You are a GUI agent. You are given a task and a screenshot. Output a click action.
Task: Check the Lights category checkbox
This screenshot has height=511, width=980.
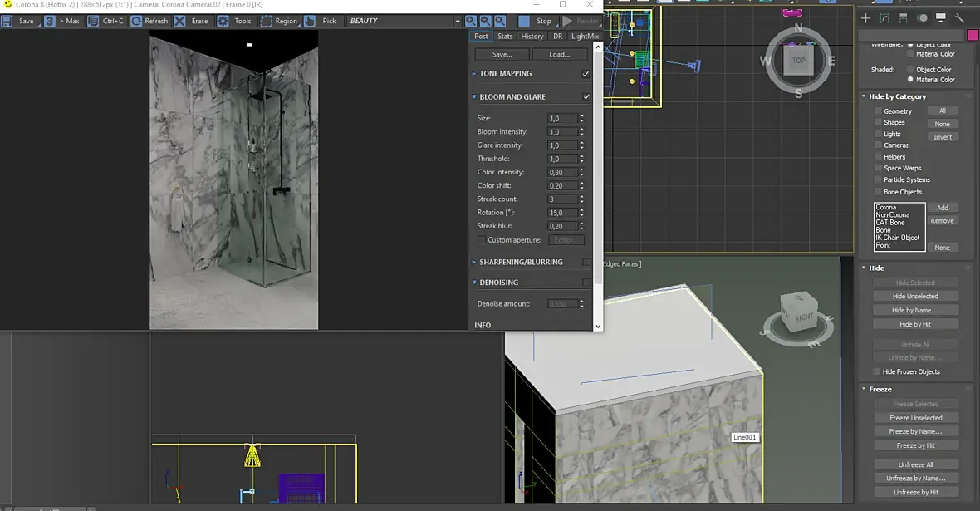[x=878, y=134]
